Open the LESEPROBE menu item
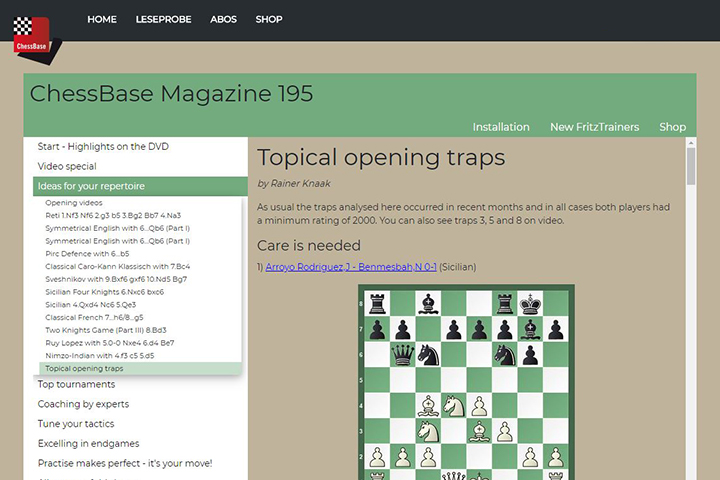Image resolution: width=720 pixels, height=480 pixels. [x=163, y=19]
